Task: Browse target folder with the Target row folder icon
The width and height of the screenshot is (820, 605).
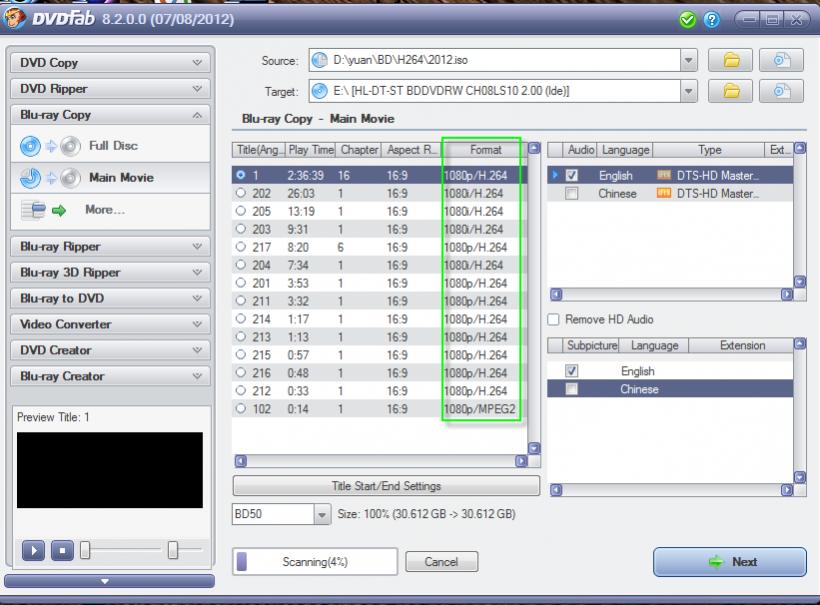Action: [x=730, y=91]
